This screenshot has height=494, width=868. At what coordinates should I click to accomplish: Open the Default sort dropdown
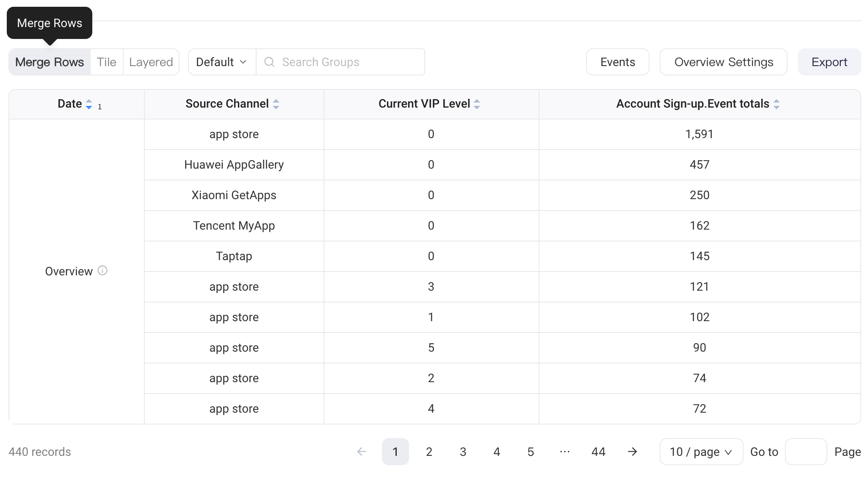pos(222,62)
